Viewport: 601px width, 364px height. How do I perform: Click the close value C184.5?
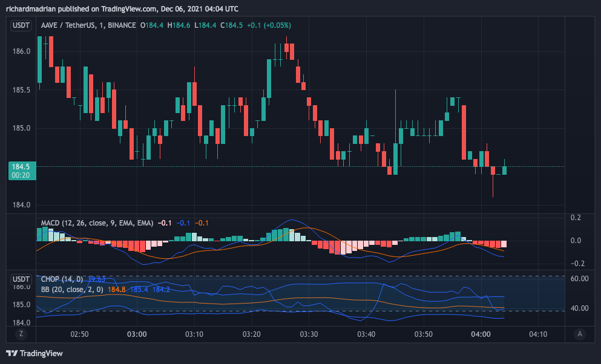(x=232, y=25)
